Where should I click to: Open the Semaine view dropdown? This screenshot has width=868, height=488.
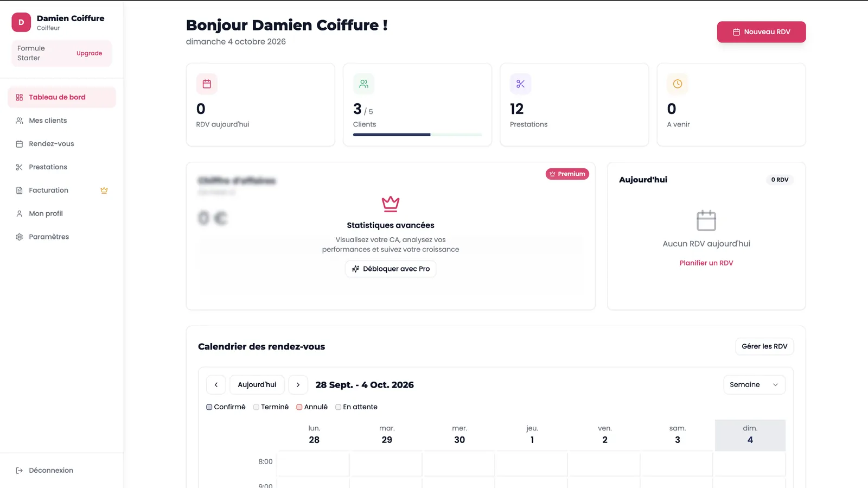(754, 385)
